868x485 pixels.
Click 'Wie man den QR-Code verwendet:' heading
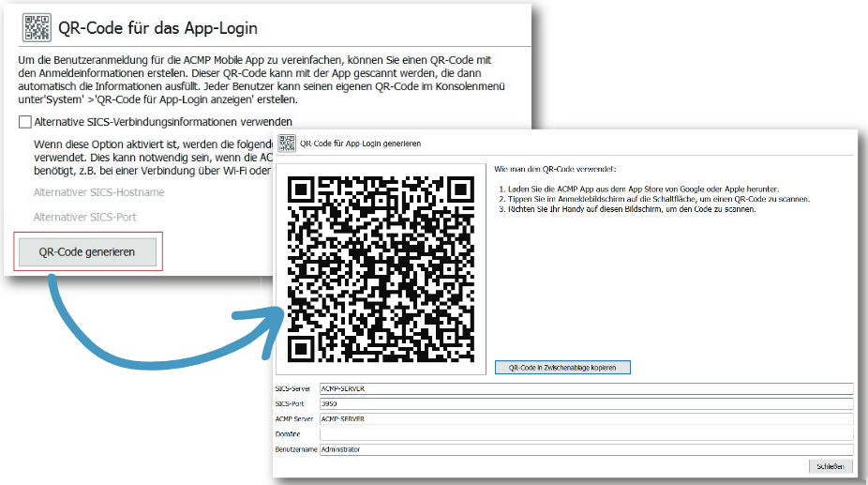(555, 169)
